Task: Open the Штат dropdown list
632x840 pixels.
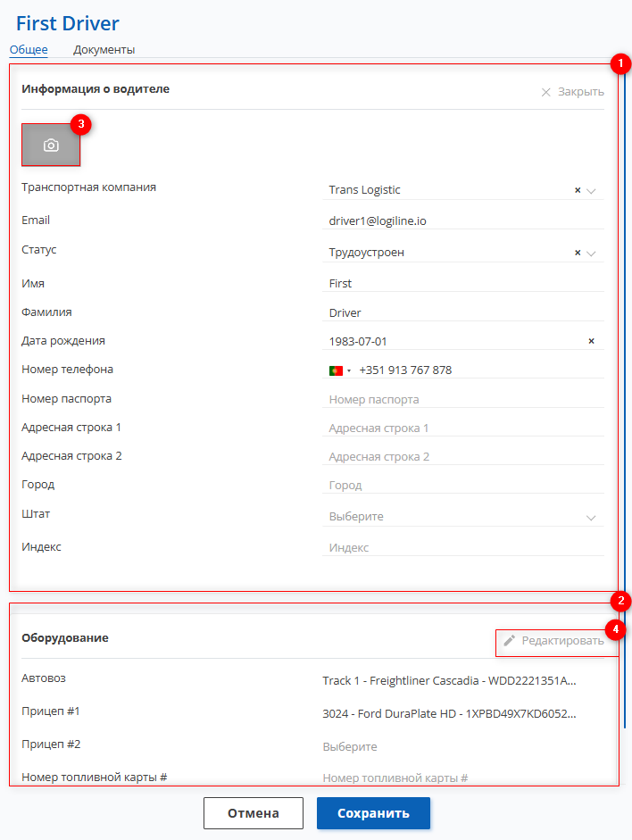Action: click(591, 518)
